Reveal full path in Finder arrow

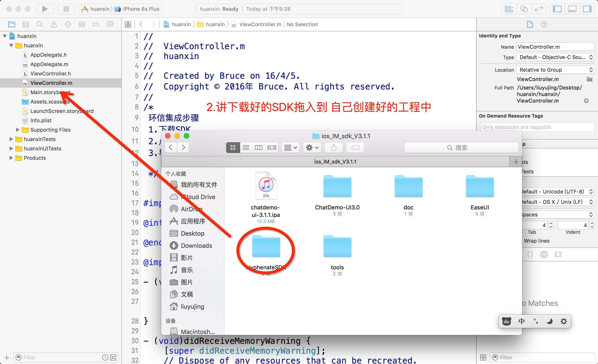coord(586,101)
